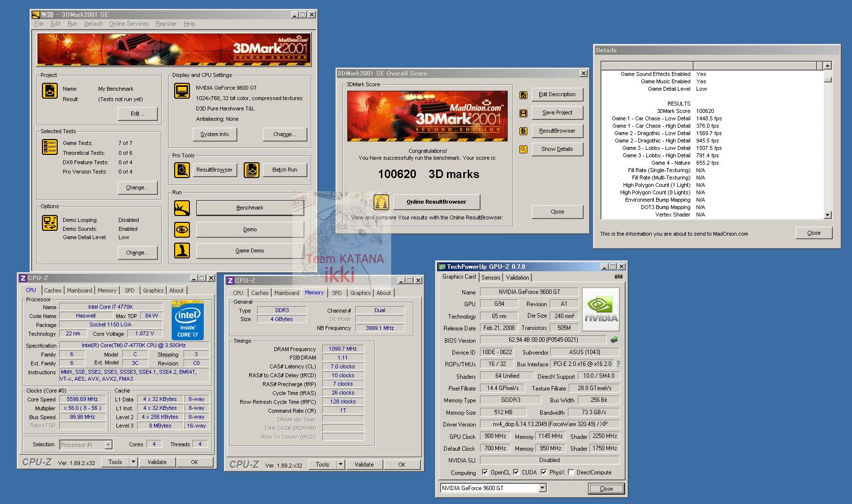
Task: Switch to SPD tab in CPU-Z Memory window
Action: pyautogui.click(x=336, y=293)
